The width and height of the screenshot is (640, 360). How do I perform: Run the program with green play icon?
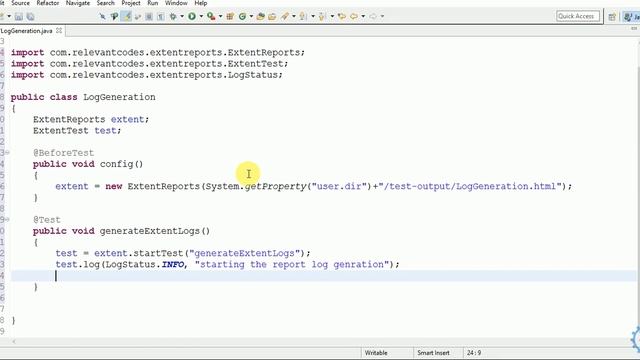click(192, 16)
